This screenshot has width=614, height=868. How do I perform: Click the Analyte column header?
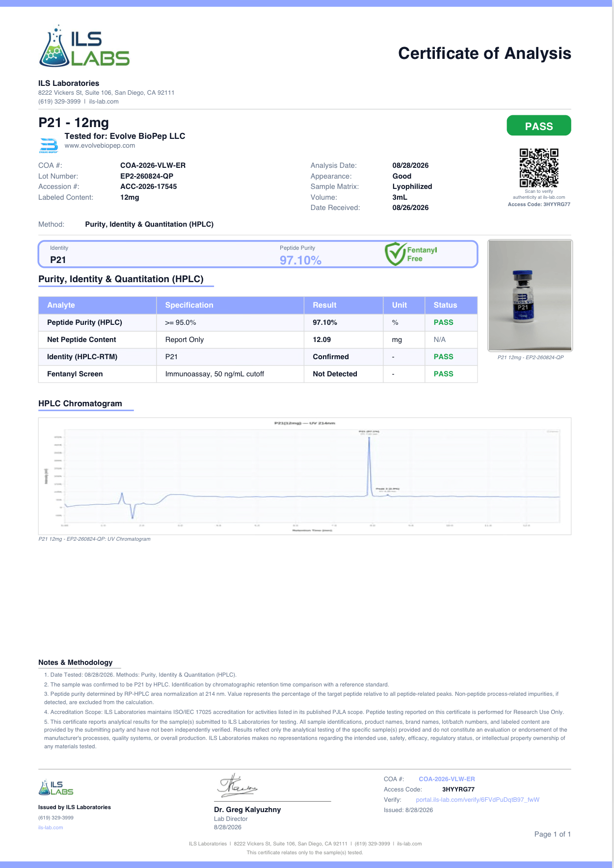point(98,305)
